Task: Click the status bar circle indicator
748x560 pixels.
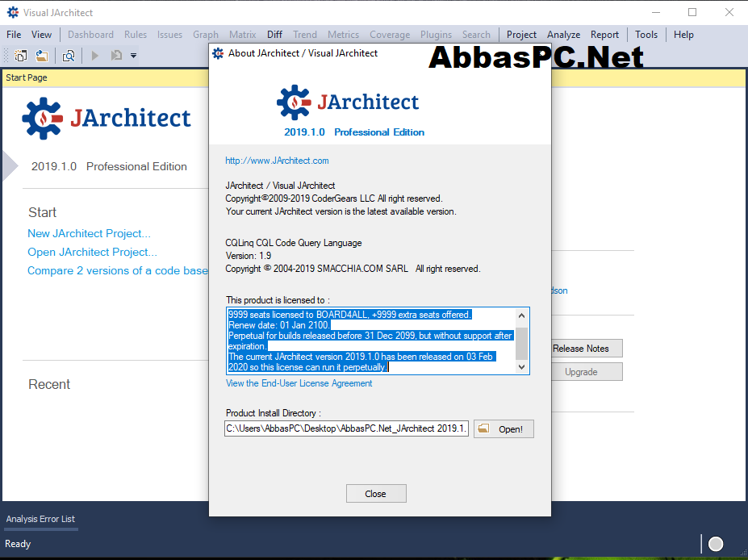Action: tap(716, 544)
